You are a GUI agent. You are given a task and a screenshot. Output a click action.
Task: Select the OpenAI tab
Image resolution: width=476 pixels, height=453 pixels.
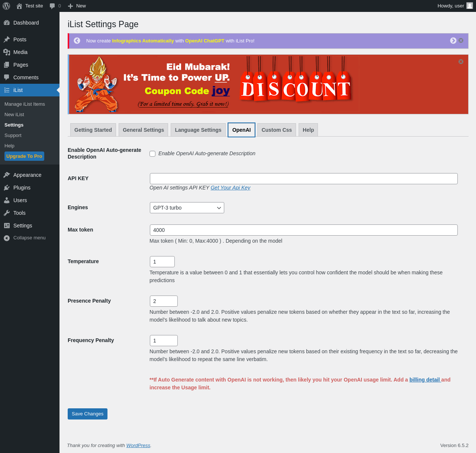(241, 130)
